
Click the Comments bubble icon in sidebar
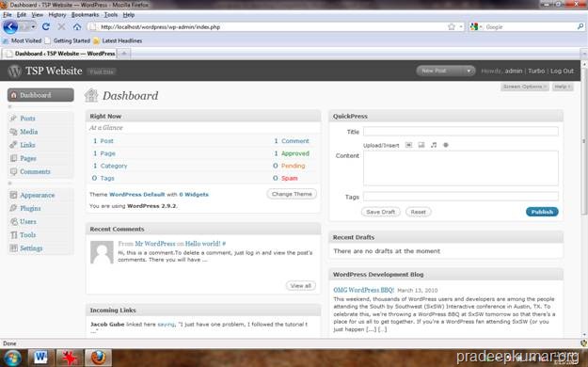point(13,171)
